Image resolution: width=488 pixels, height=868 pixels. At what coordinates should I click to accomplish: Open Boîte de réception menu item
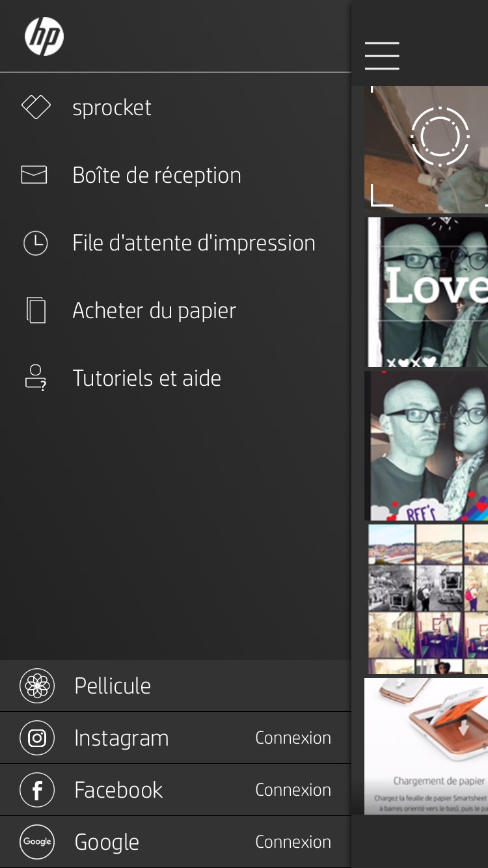click(157, 175)
